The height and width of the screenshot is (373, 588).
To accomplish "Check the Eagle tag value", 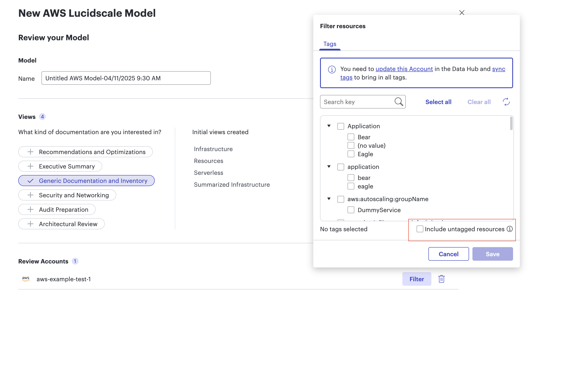I will [351, 154].
